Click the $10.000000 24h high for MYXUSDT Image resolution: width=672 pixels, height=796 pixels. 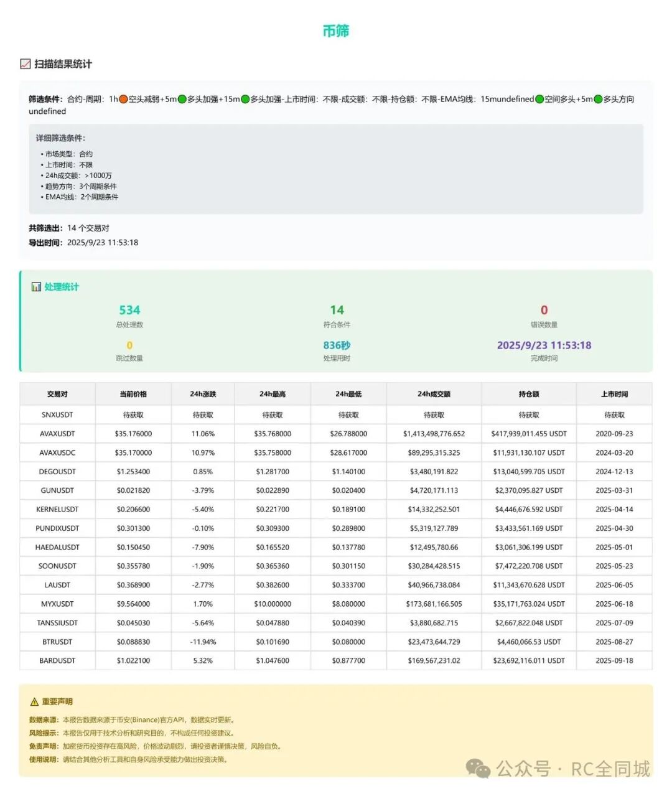(x=273, y=604)
